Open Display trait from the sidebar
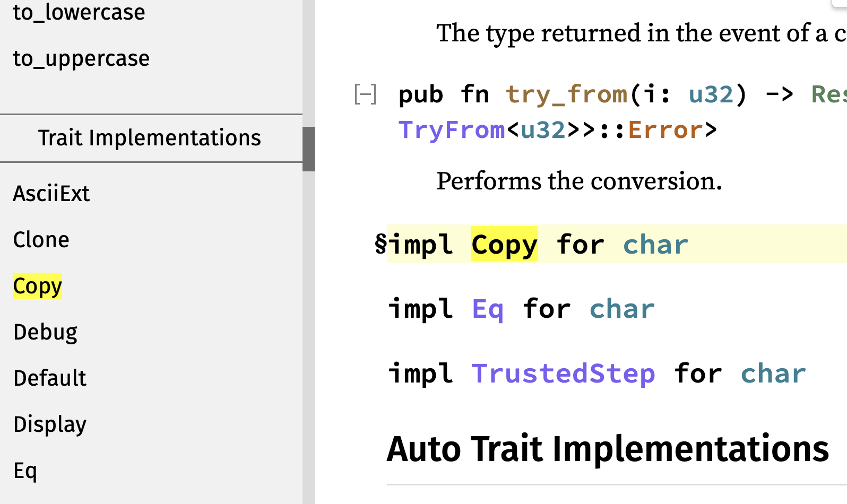The image size is (847, 504). tap(50, 424)
